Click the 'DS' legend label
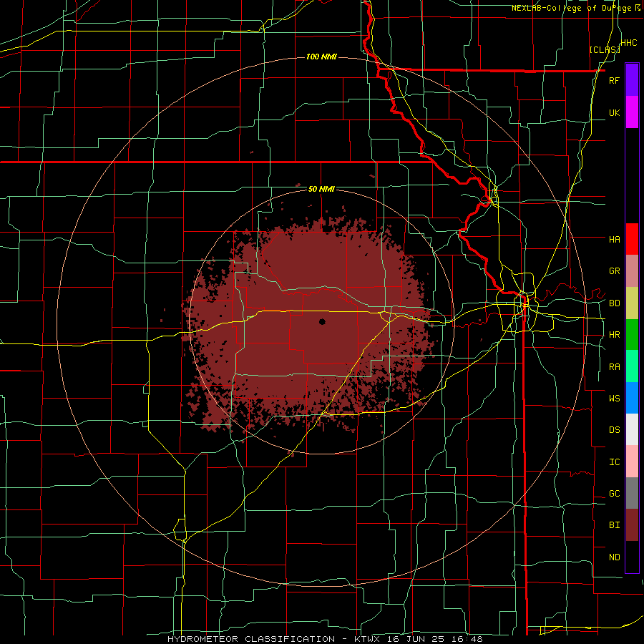 tap(614, 430)
